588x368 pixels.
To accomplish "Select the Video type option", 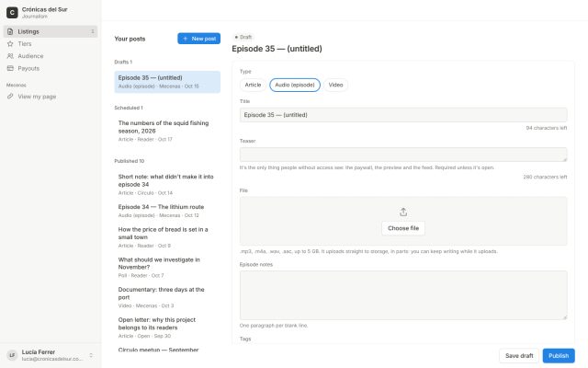I will [x=335, y=85].
